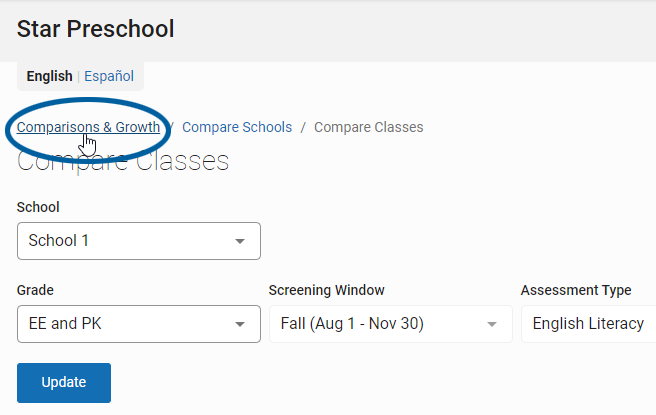Click the large Compare Classes page heading
Viewport: 656px width, 415px height.
click(123, 161)
